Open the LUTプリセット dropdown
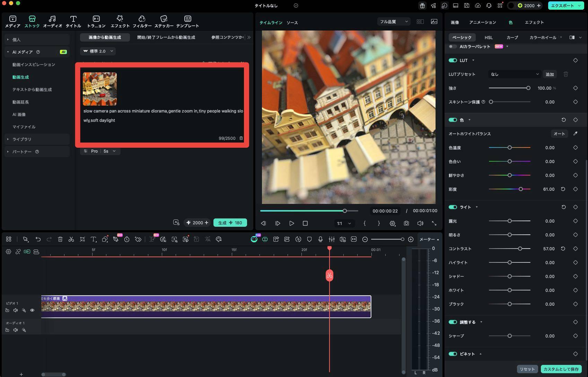 pyautogui.click(x=514, y=74)
